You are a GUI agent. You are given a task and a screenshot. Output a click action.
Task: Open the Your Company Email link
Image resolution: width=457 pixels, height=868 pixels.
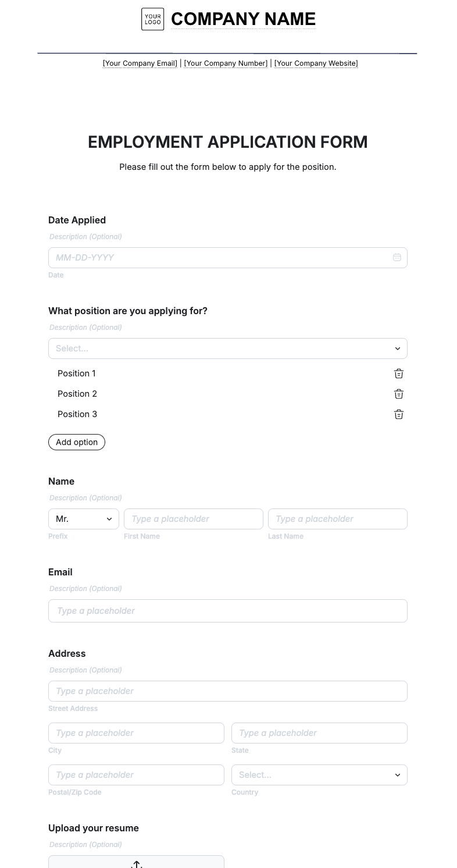140,63
